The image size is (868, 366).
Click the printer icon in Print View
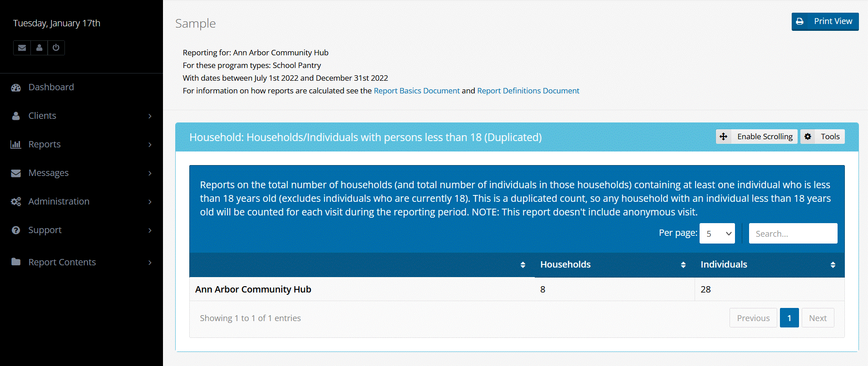pos(800,21)
